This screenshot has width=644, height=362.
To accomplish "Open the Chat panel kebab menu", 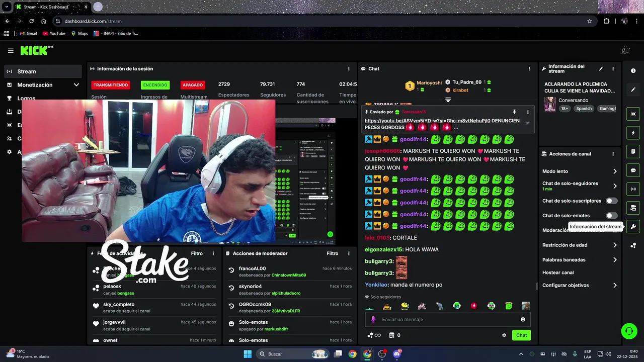I will (529, 69).
